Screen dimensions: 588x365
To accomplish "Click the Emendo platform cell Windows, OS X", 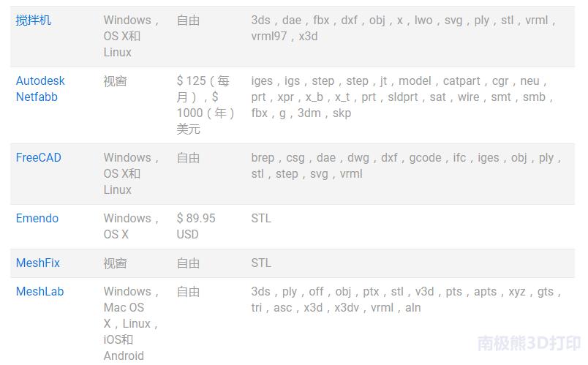I will coord(132,226).
